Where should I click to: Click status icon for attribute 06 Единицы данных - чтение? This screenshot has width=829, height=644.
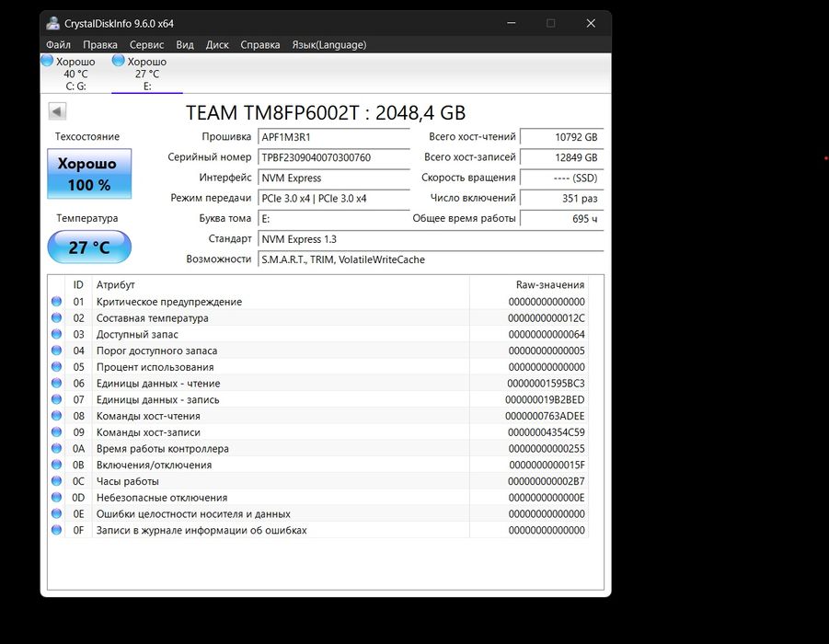click(x=56, y=384)
